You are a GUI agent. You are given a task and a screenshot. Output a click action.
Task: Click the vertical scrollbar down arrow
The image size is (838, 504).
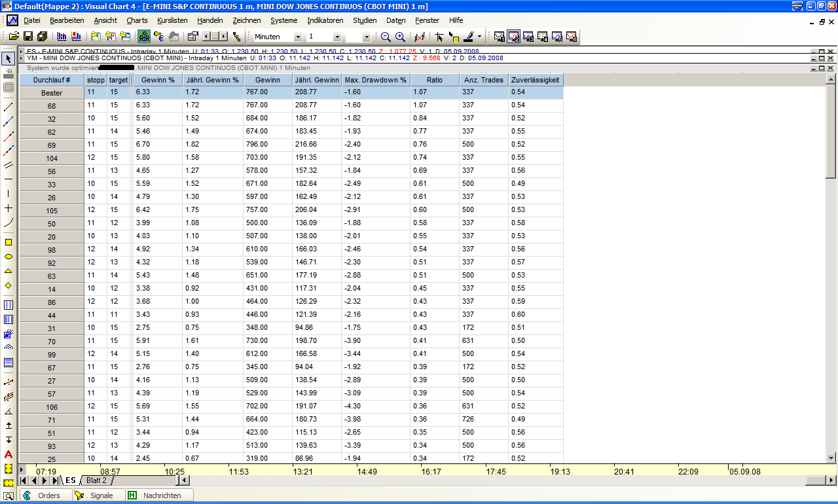(x=831, y=458)
